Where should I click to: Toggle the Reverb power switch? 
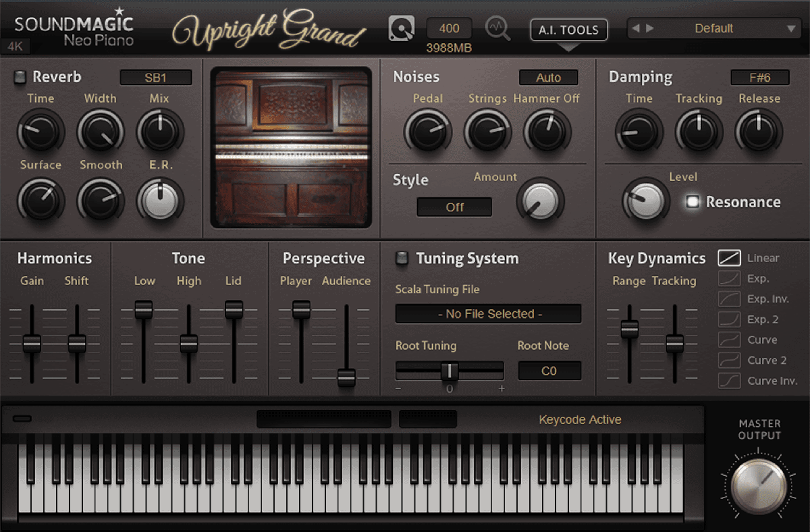(x=20, y=77)
